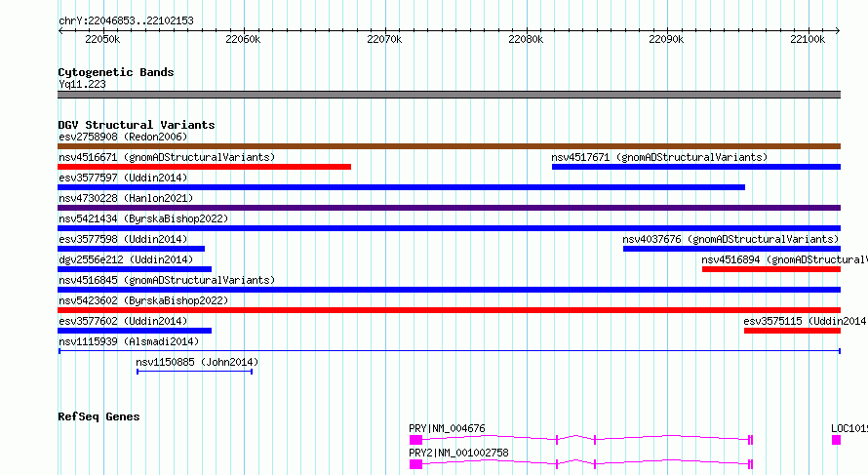Click the 22090k ruler position label

pyautogui.click(x=666, y=39)
